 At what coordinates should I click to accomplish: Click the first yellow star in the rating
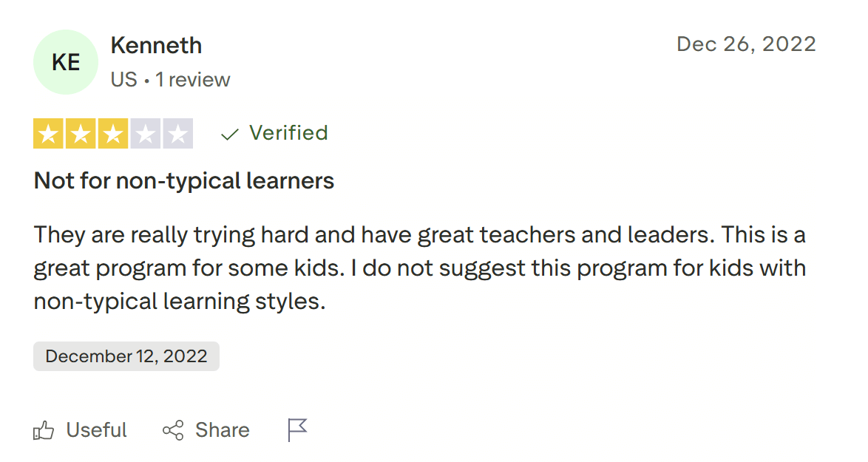49,133
